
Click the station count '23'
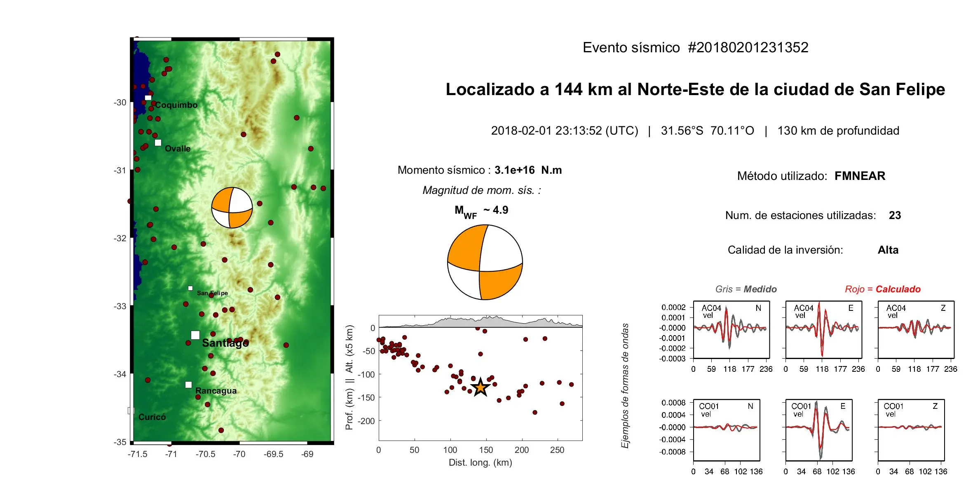[x=895, y=215]
